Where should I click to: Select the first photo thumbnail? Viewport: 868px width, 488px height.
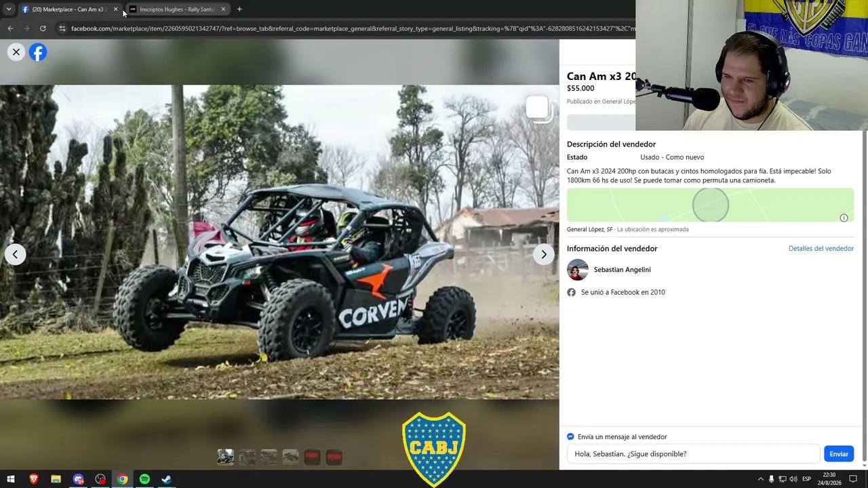(226, 457)
